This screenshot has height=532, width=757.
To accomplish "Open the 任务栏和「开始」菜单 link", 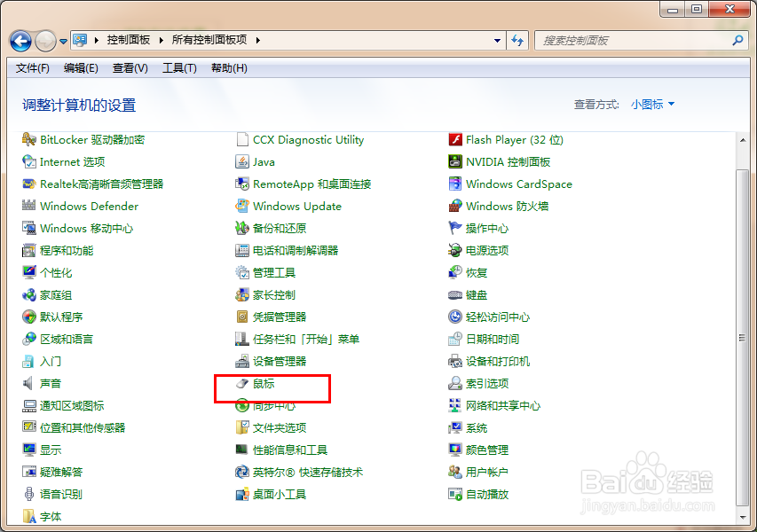I will [x=306, y=339].
